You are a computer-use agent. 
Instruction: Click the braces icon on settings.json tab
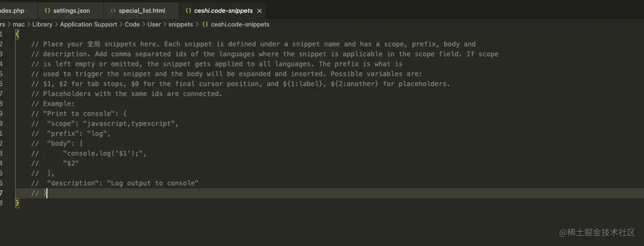[x=47, y=10]
